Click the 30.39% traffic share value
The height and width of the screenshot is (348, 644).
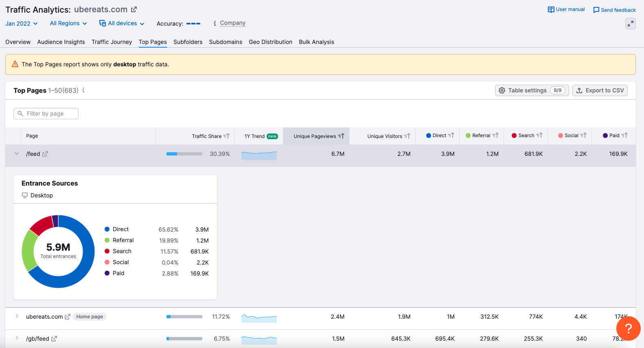click(220, 154)
